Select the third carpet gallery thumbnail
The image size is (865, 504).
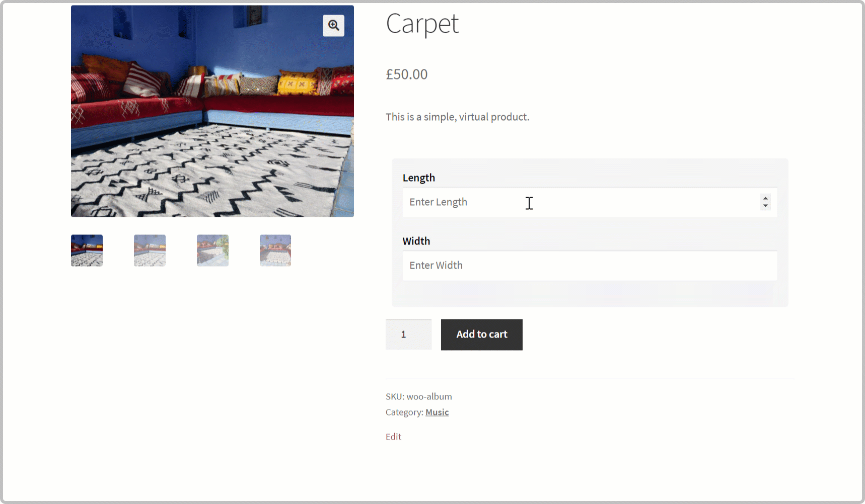pos(212,250)
